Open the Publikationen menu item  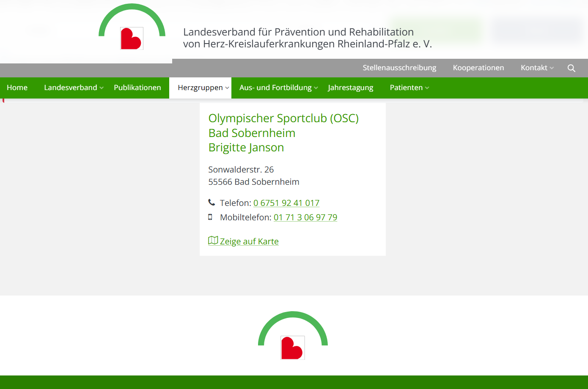(x=137, y=88)
